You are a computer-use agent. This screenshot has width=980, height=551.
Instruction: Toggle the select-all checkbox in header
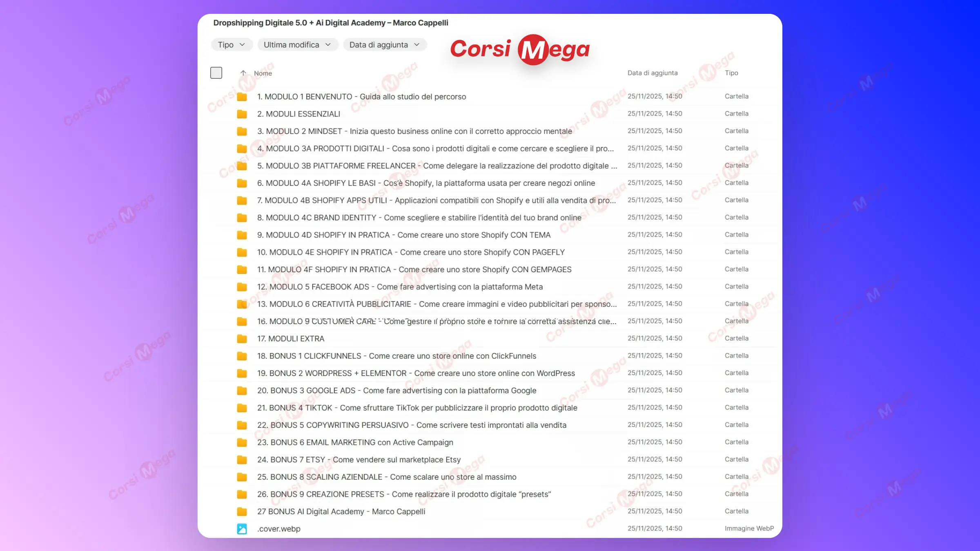(216, 73)
